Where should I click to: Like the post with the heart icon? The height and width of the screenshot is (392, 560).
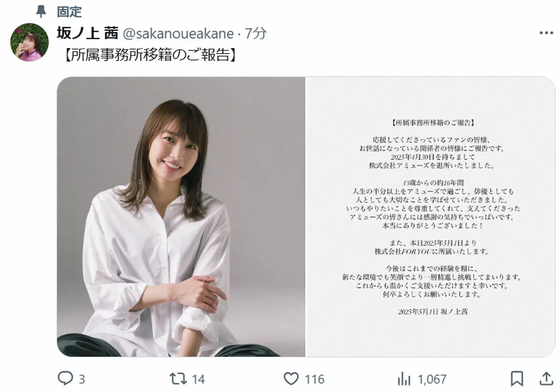292,378
